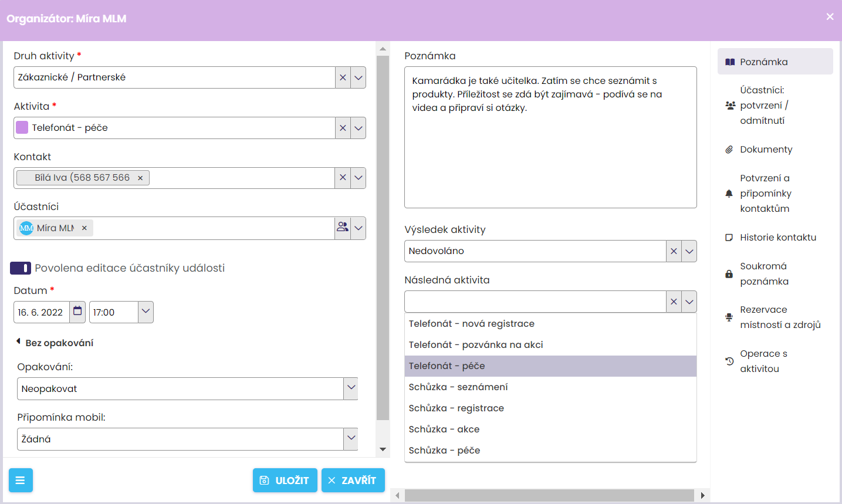Viewport: 842px width, 504px height.
Task: Remove Míra MLM participant tag
Action: pos(84,228)
